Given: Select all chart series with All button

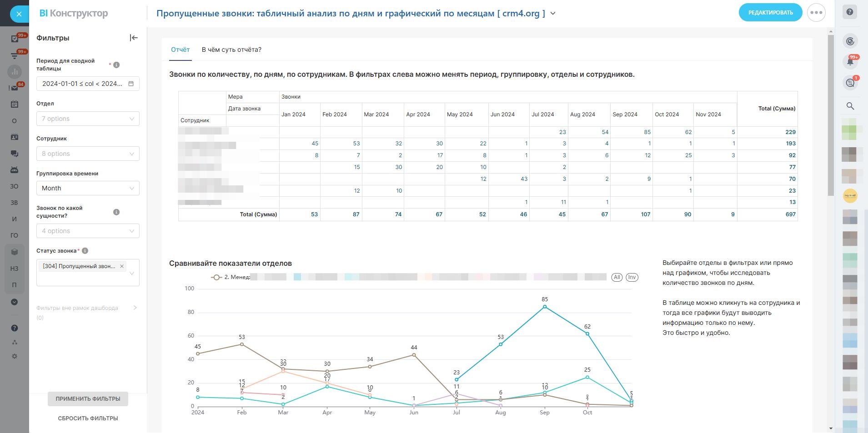Looking at the screenshot, I should pos(617,277).
